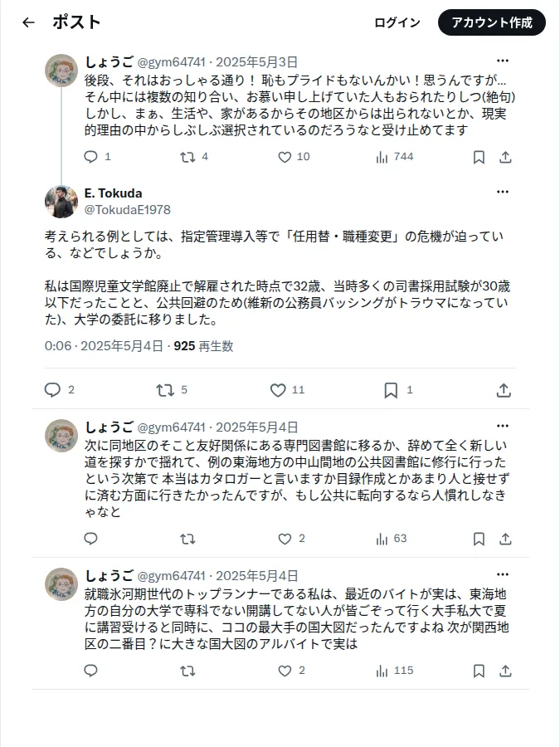This screenshot has width=560, height=747.
Task: Open more options on May 3 しょうご post
Action: [503, 61]
